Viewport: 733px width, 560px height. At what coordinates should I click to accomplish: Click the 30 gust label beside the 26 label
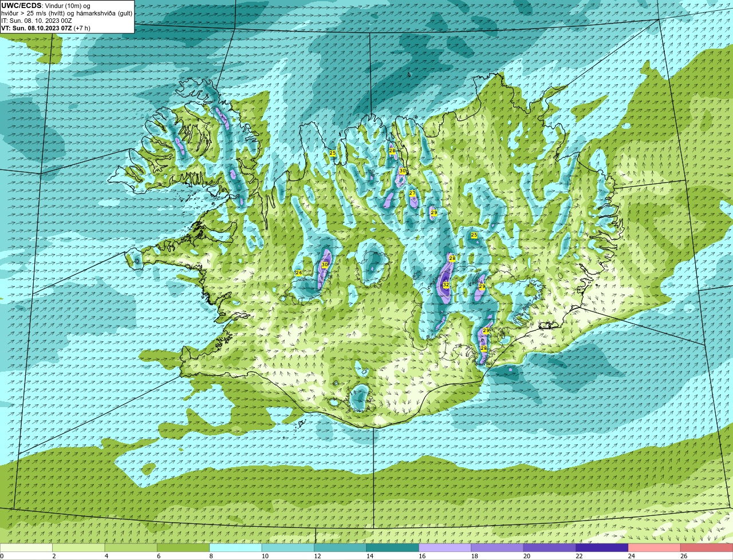325,265
